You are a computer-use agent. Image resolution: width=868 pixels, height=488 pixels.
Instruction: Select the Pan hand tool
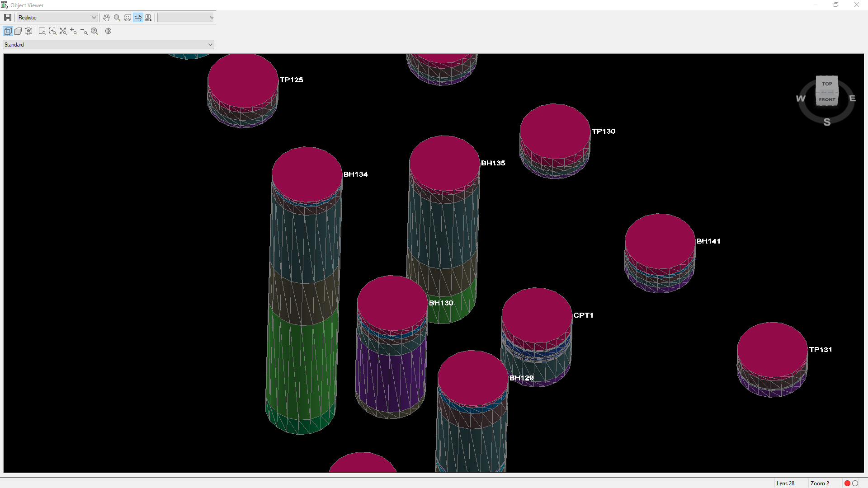(x=107, y=17)
